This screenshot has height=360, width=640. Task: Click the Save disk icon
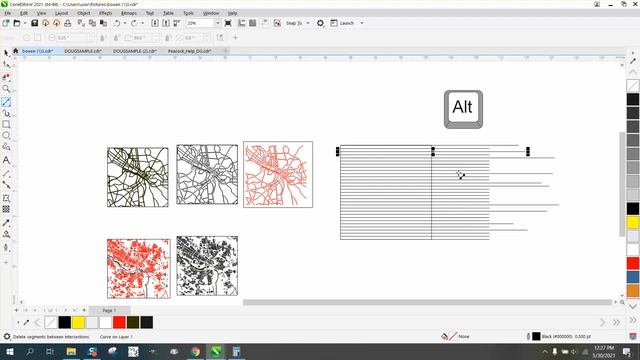coord(35,23)
